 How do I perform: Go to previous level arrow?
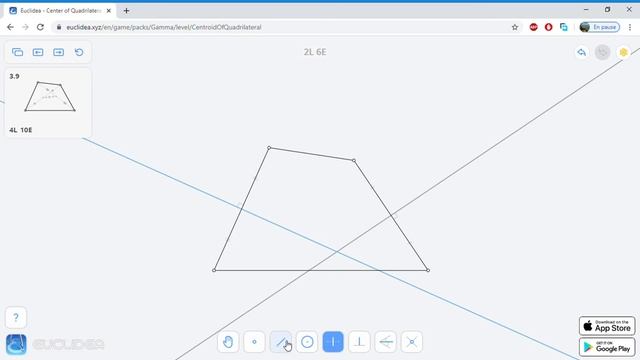click(38, 52)
